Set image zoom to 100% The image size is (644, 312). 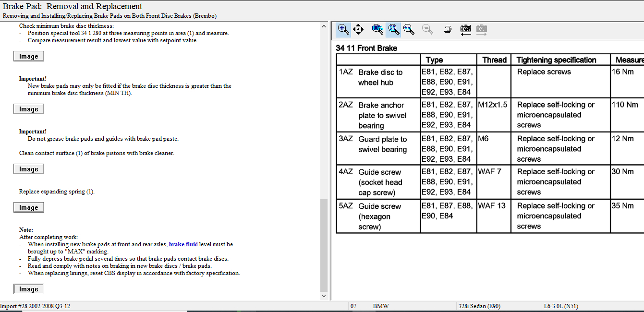point(377,30)
